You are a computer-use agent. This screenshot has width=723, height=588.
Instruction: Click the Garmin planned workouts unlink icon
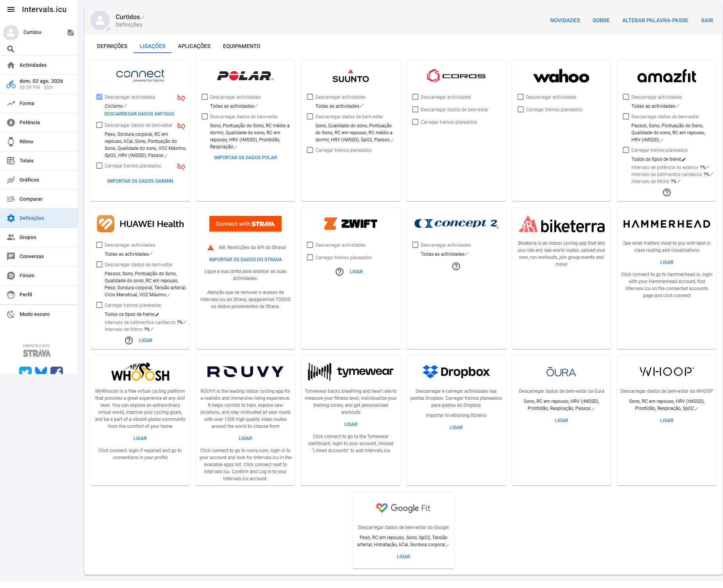[181, 166]
